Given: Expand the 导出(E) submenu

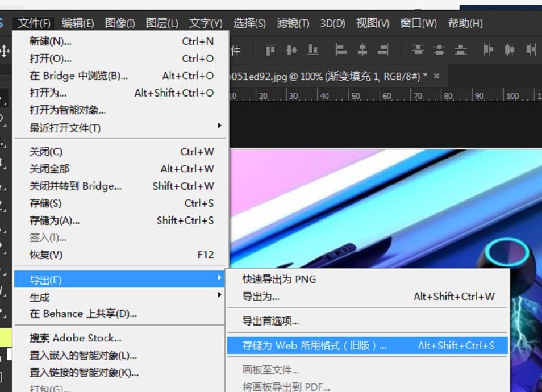Looking at the screenshot, I should coord(120,280).
